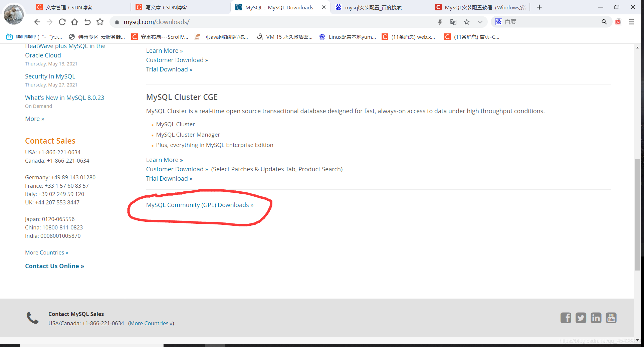Click Customer Download » under MySQL Cluster CGE

point(177,169)
